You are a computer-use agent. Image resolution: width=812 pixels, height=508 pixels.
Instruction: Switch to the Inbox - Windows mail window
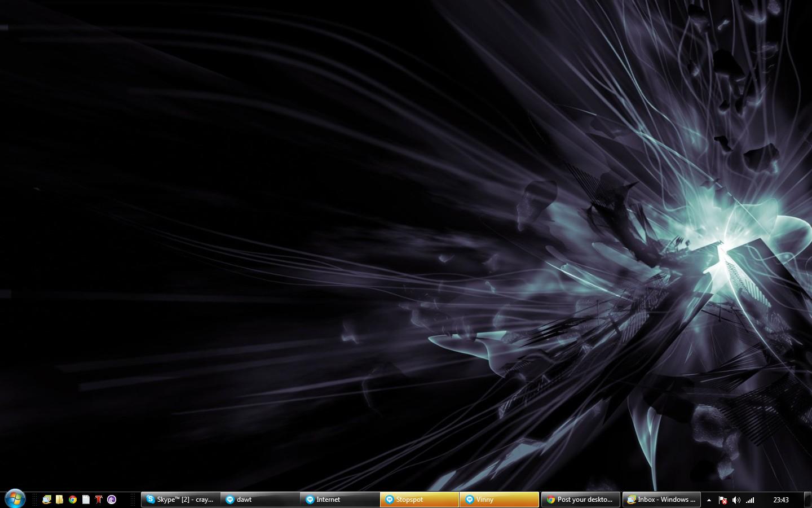coord(661,500)
